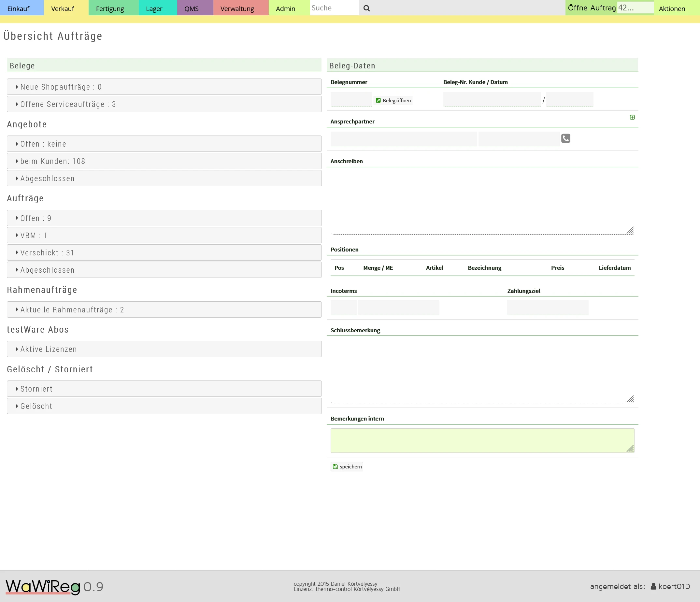Add an Ansprechpartner with the green plus icon
The width and height of the screenshot is (700, 602).
coord(633,117)
